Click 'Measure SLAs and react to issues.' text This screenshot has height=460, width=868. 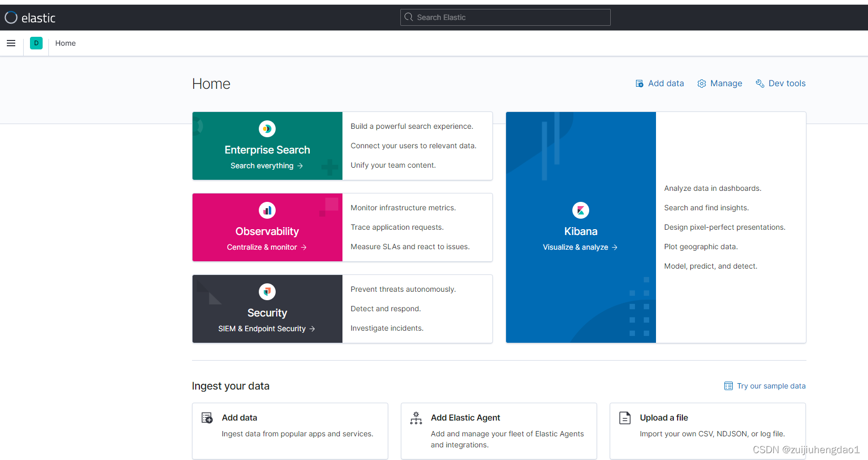(x=410, y=247)
